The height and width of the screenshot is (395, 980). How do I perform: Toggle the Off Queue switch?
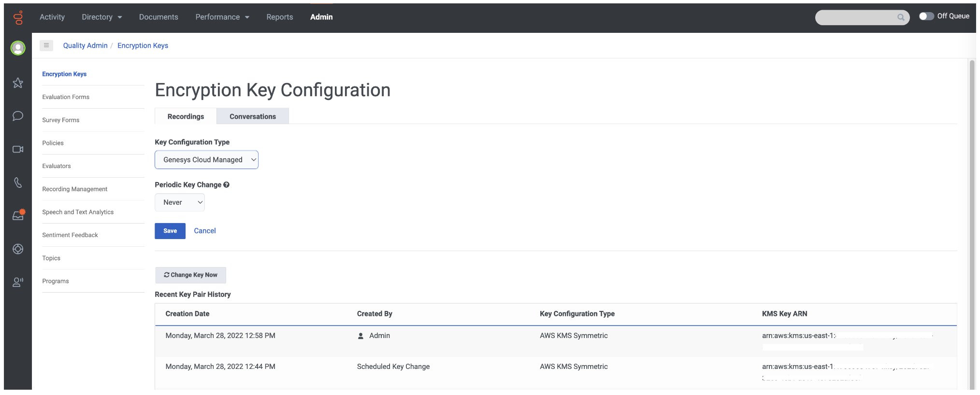pyautogui.click(x=926, y=16)
